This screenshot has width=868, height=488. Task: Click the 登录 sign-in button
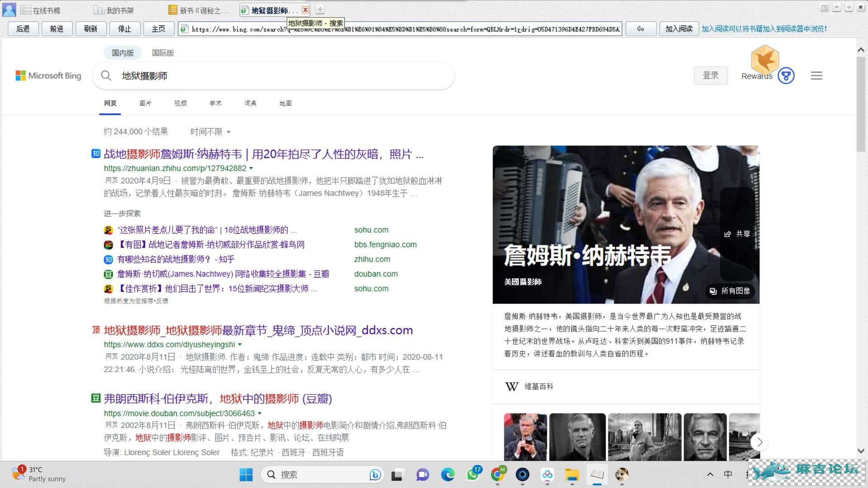point(711,75)
